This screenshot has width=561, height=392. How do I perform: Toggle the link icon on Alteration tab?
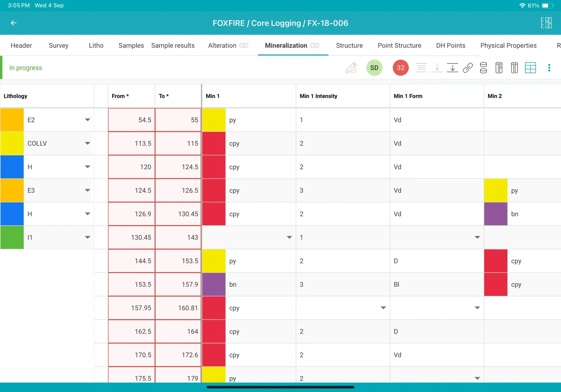point(244,45)
